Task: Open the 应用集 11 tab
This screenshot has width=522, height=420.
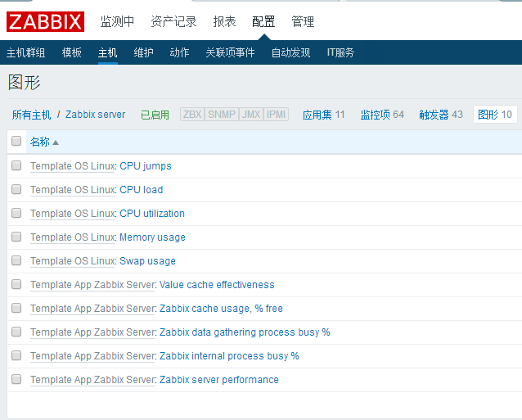Action: 323,115
